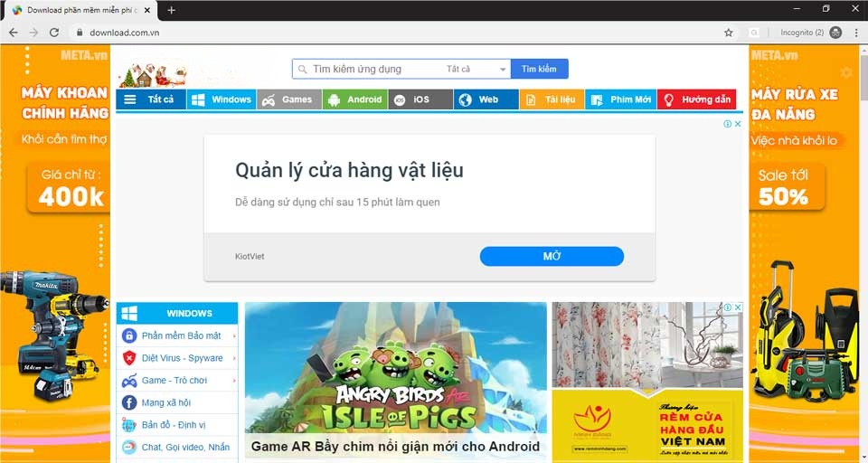The width and height of the screenshot is (868, 463).
Task: Open the Bản đồ - Định vị link
Action: pyautogui.click(x=174, y=425)
